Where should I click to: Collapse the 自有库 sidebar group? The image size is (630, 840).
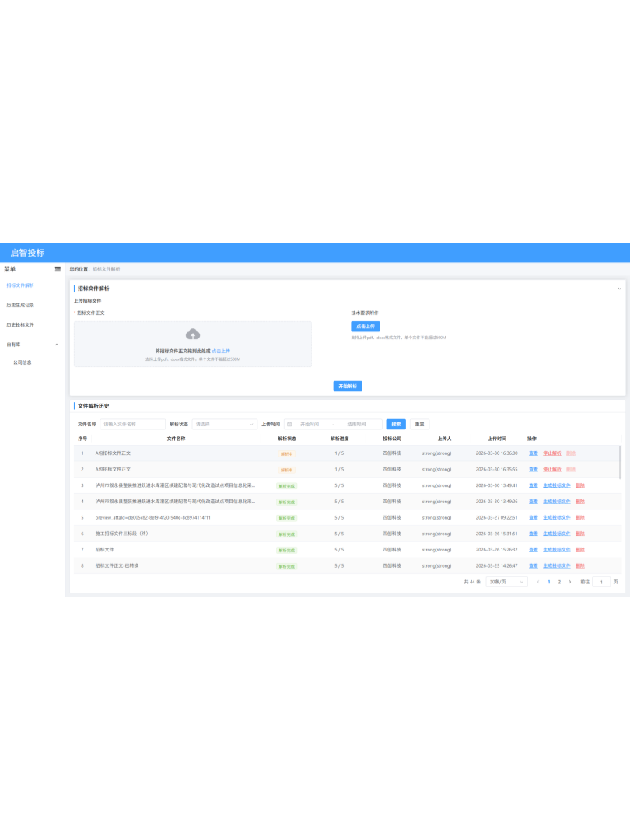pyautogui.click(x=56, y=344)
